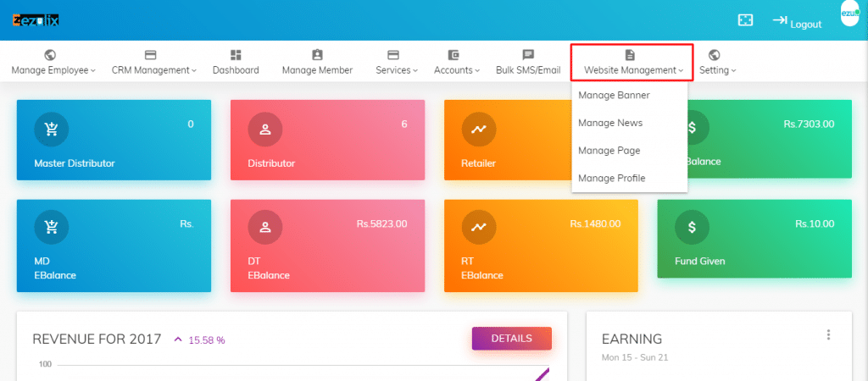Expand Accounts dropdown menu

tap(457, 70)
